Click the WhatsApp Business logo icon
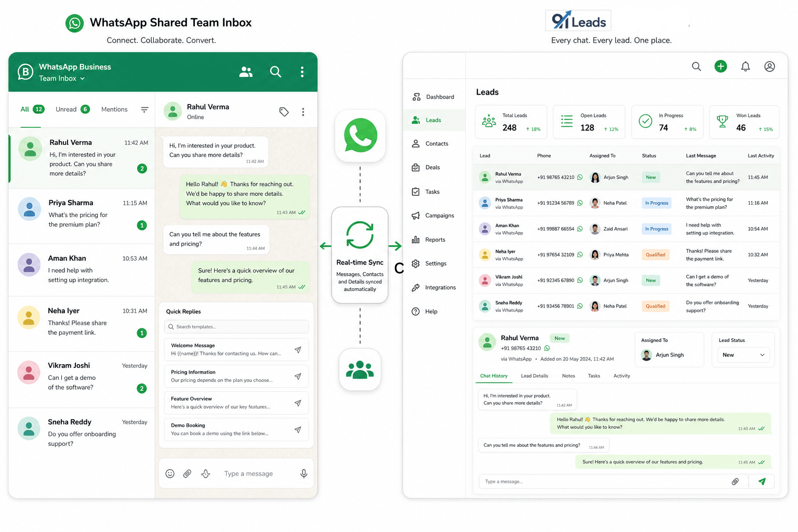798x532 pixels. [25, 72]
